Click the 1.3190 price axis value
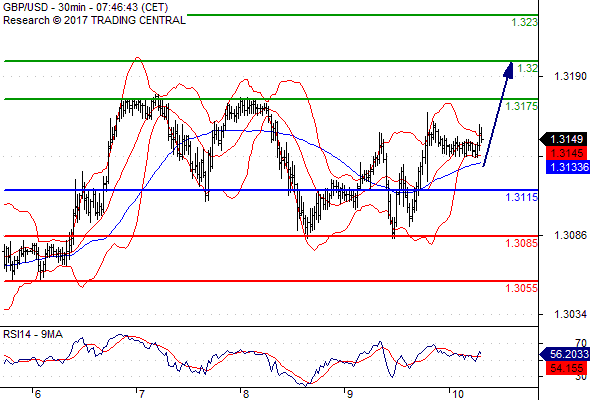This screenshot has width=590, height=400. [x=570, y=76]
